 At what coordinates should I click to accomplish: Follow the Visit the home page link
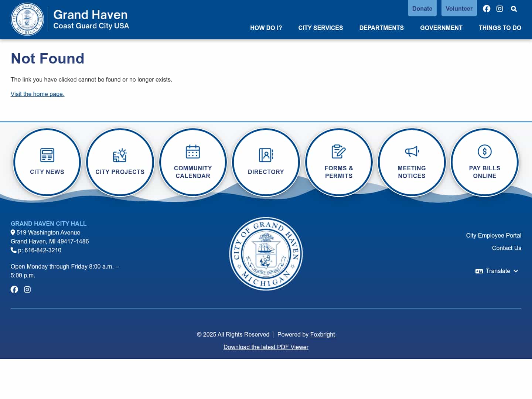pyautogui.click(x=37, y=94)
